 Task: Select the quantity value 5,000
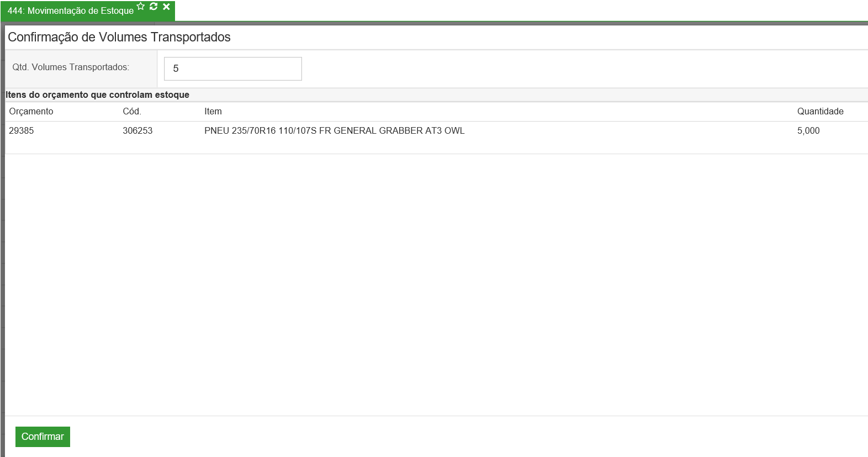tap(808, 130)
